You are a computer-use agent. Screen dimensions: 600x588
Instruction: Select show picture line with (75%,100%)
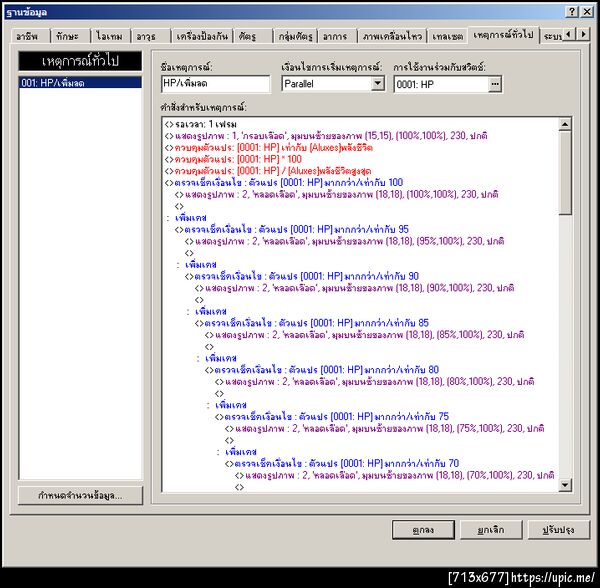[384, 428]
